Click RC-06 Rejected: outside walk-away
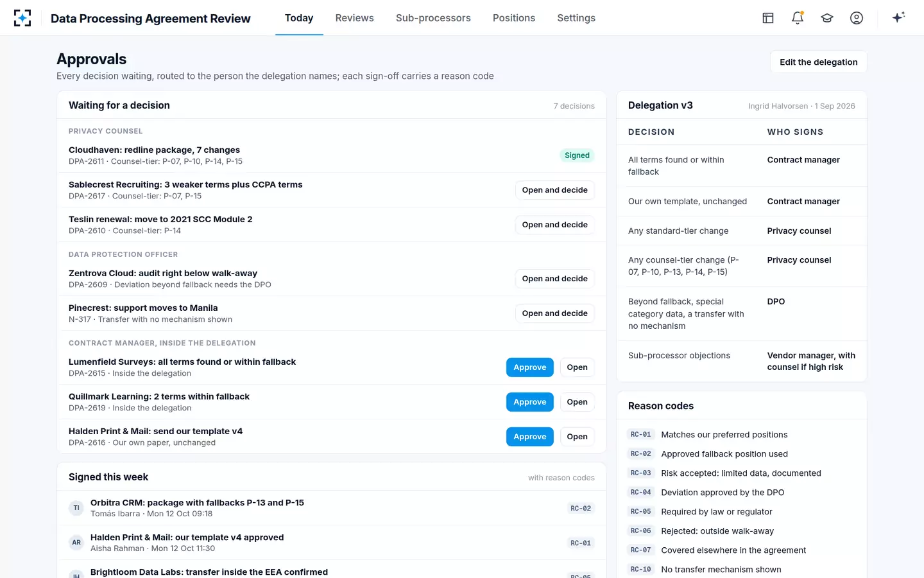Viewport: 924px width, 578px height. 741,531
